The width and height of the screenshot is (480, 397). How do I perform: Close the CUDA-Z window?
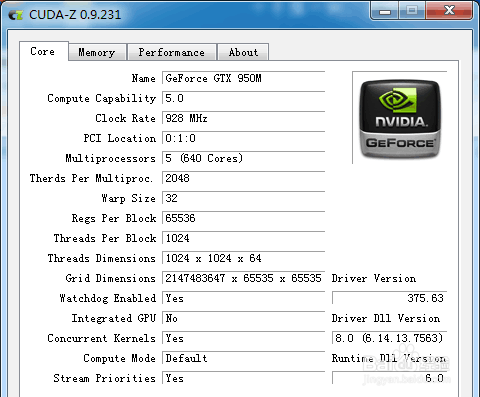[449, 11]
